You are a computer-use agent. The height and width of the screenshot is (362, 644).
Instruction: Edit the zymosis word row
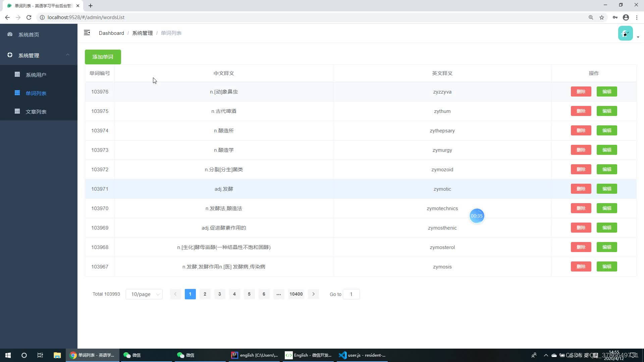pyautogui.click(x=607, y=266)
